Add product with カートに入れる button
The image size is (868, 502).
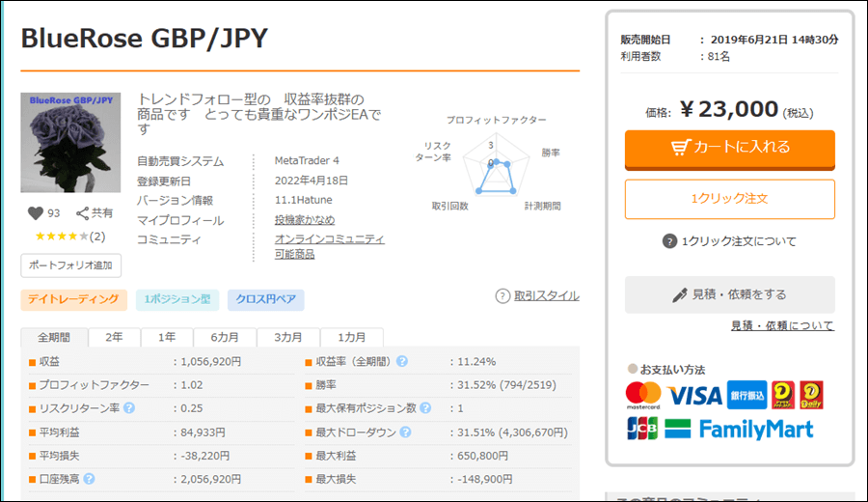point(729,148)
